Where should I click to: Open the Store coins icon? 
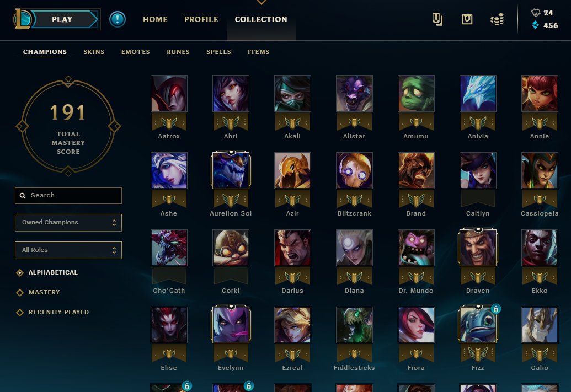tap(497, 19)
